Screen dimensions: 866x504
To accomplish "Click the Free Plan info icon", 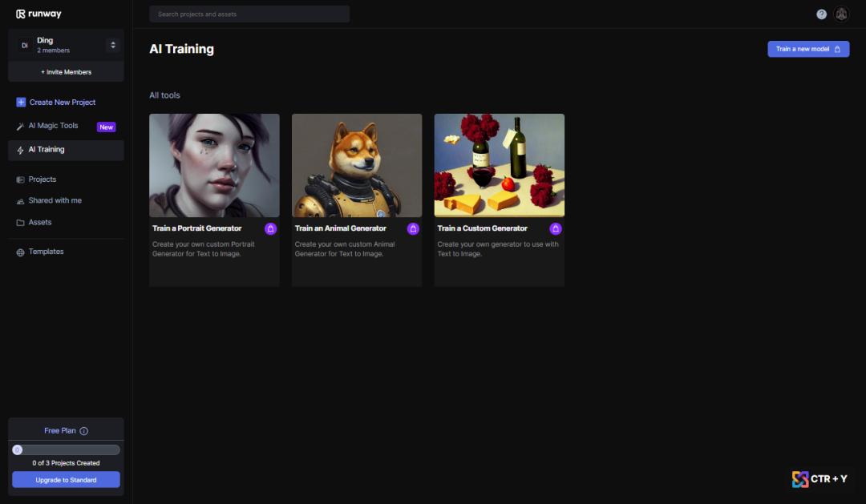I will click(x=84, y=431).
